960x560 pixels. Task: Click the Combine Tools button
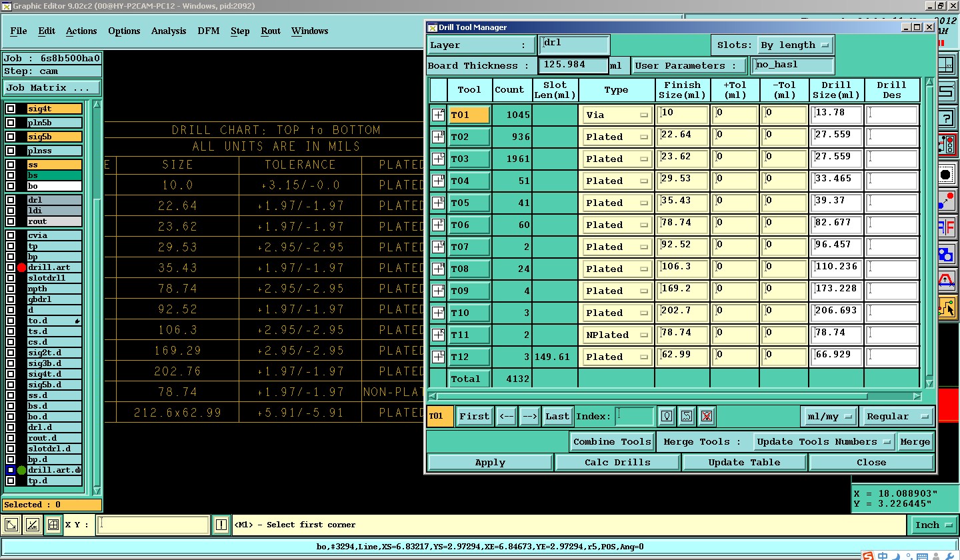pos(612,441)
